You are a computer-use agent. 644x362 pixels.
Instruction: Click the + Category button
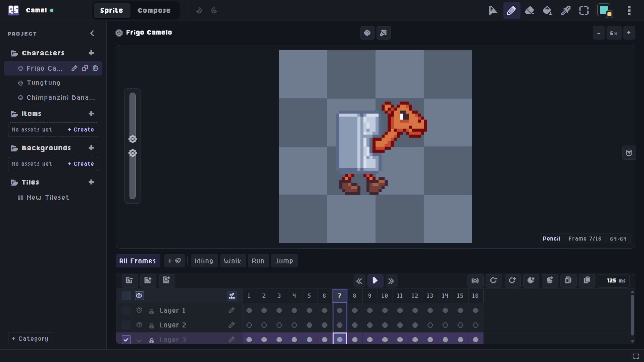point(30,339)
